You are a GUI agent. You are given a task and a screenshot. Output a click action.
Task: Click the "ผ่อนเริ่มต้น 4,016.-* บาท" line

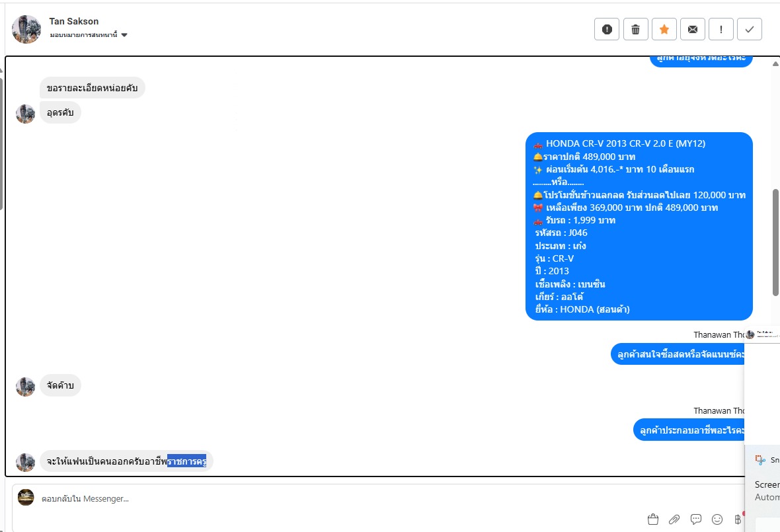coord(614,170)
